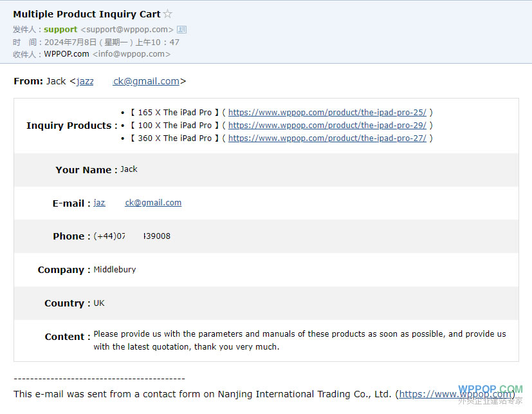532x414 pixels.
Task: Open the-ipad-pro-29 product link
Action: (327, 126)
